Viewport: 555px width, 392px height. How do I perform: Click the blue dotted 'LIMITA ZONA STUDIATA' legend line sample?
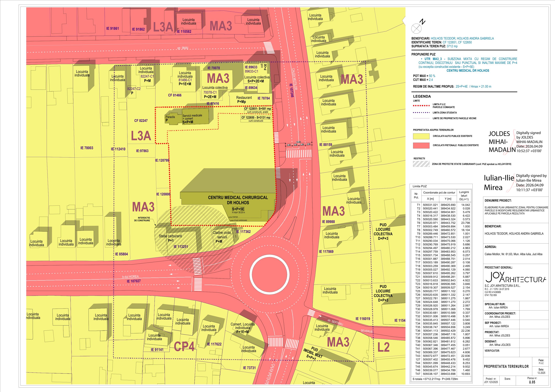click(x=421, y=112)
